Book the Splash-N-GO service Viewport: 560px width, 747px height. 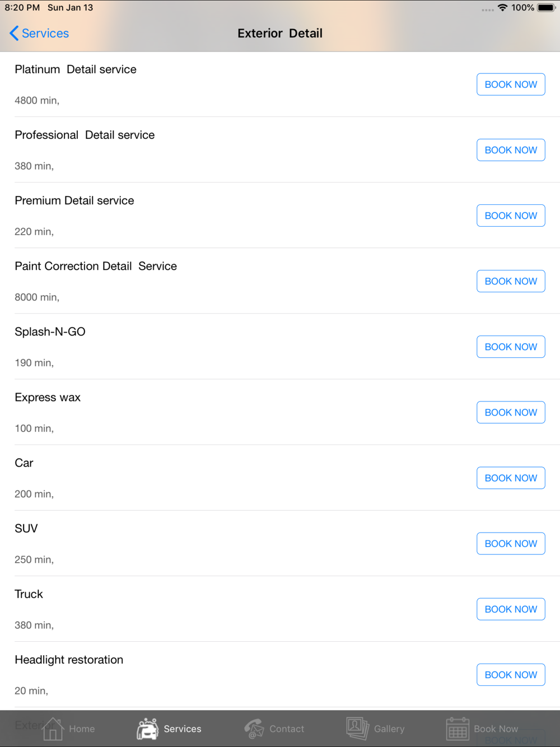coord(511,347)
